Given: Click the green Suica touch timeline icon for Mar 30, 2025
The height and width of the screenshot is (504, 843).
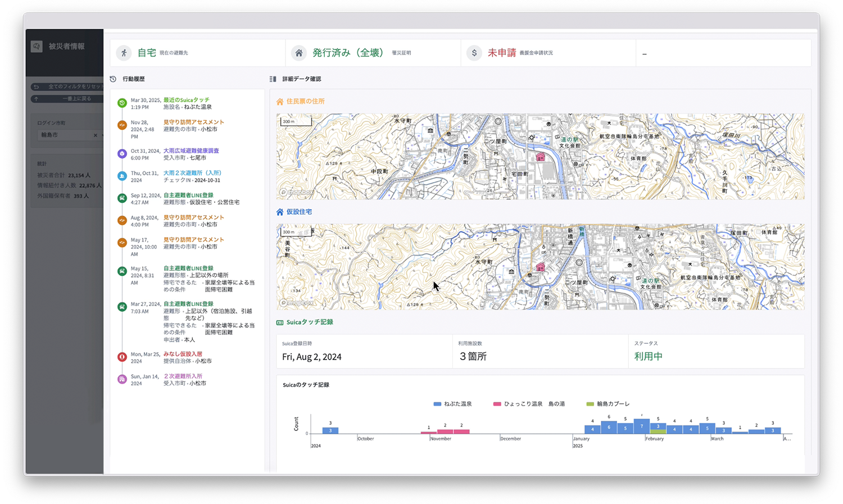Looking at the screenshot, I should click(x=122, y=103).
